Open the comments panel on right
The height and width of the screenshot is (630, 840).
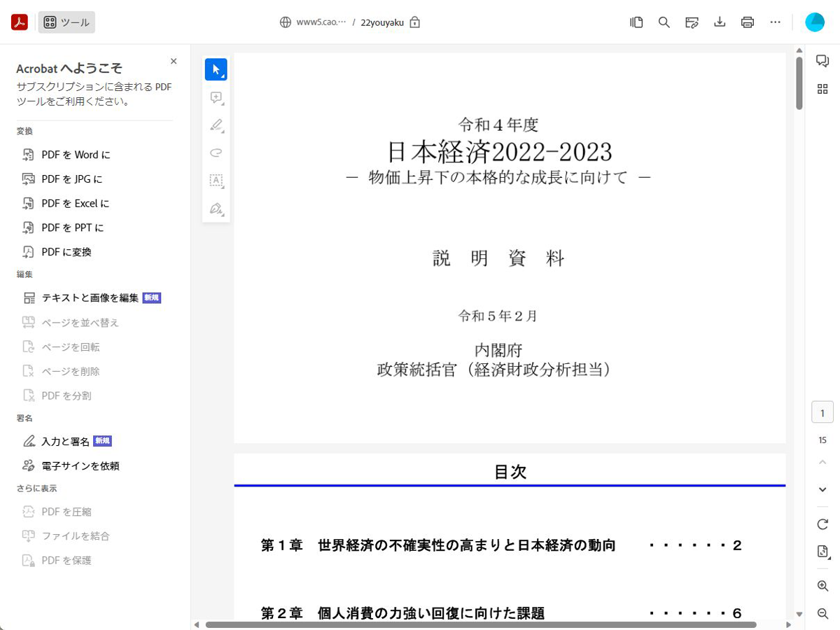[x=822, y=62]
